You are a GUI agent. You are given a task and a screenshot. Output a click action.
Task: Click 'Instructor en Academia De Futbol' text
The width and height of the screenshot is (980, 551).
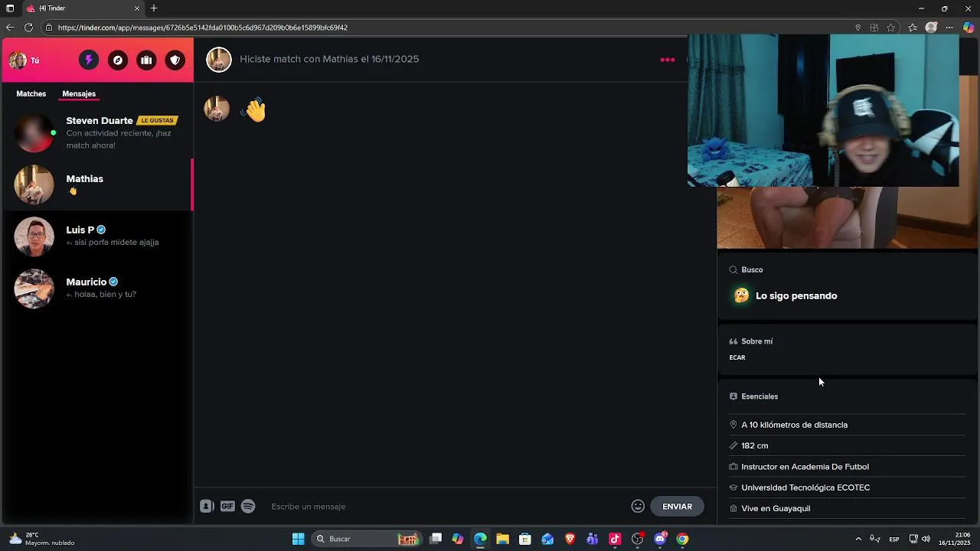pos(805,467)
